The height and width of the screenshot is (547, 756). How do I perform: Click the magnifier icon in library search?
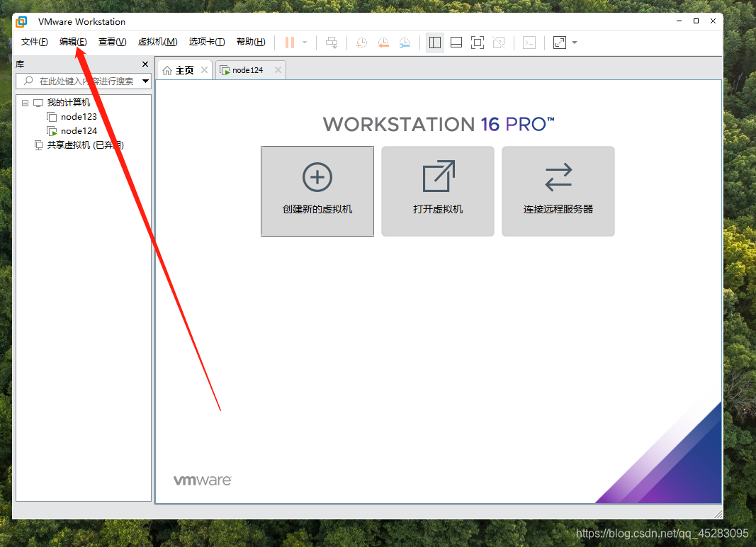point(29,81)
